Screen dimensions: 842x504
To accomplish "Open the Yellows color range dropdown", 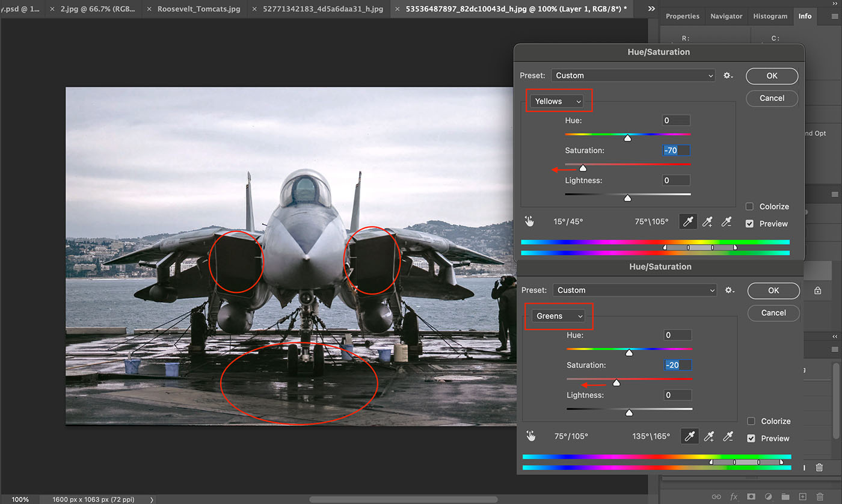I will point(557,102).
